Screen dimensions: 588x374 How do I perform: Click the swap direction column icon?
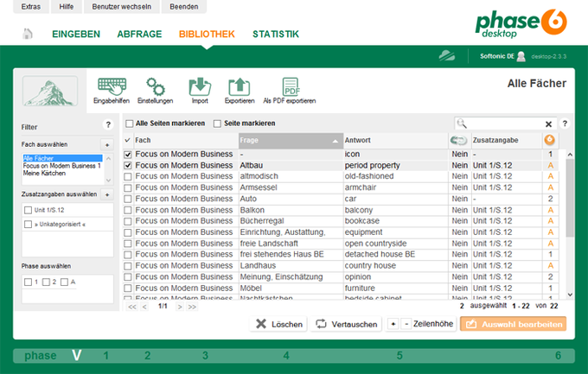point(458,140)
